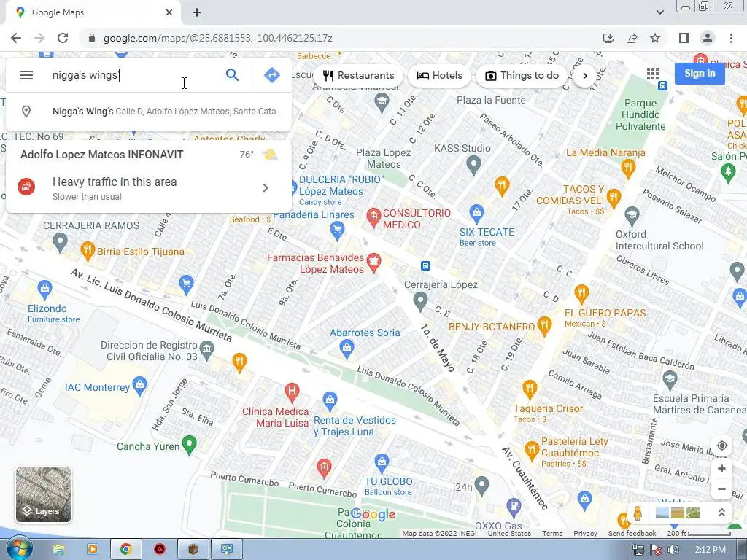Open the Chrome profile avatar
747x560 pixels.
(708, 38)
